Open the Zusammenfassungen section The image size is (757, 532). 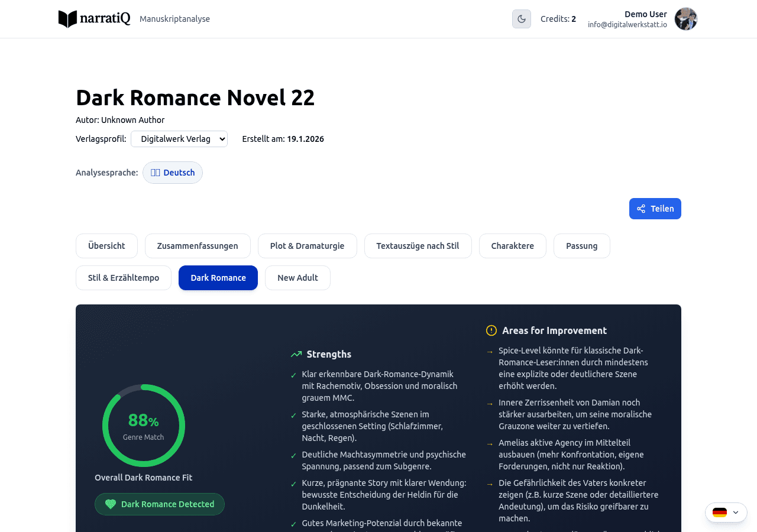coord(198,245)
